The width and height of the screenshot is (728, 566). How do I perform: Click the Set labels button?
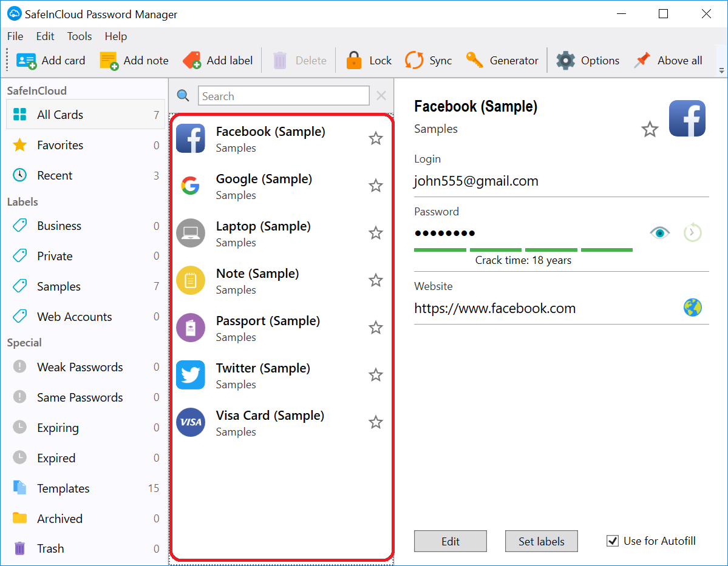[542, 541]
